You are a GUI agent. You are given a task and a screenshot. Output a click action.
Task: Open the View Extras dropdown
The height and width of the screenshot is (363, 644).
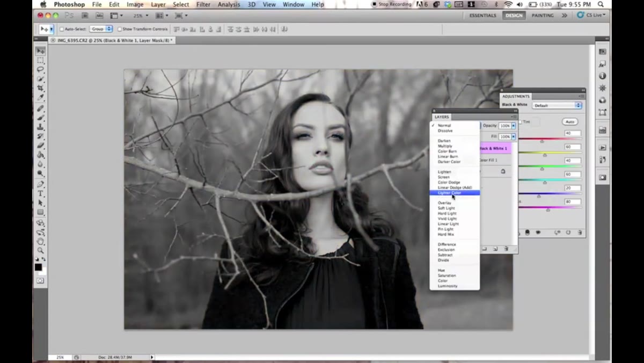click(116, 16)
